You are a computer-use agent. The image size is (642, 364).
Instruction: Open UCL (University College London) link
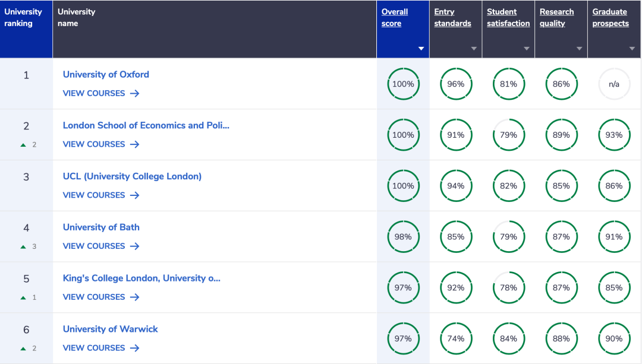(x=132, y=176)
